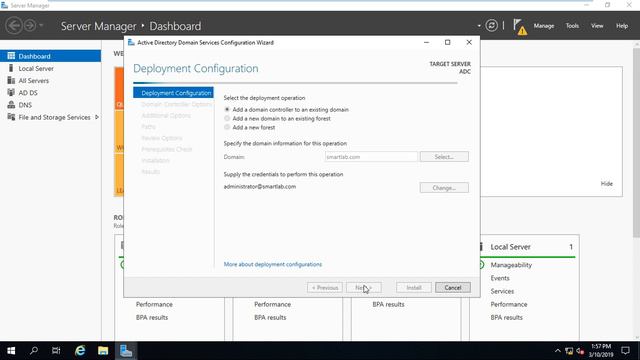Click Server Manager taskbar icon
Image resolution: width=640 pixels, height=360 pixels.
126,351
